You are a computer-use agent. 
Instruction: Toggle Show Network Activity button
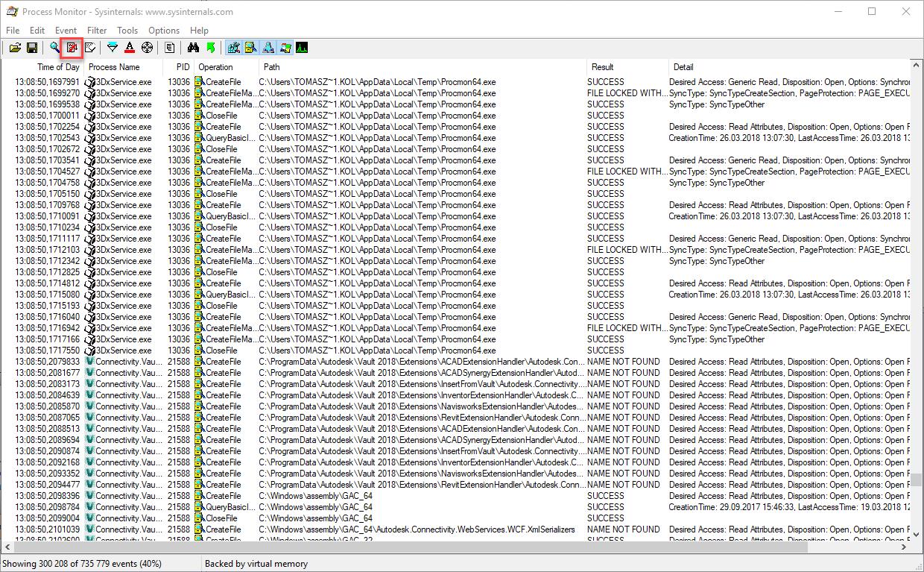[268, 48]
